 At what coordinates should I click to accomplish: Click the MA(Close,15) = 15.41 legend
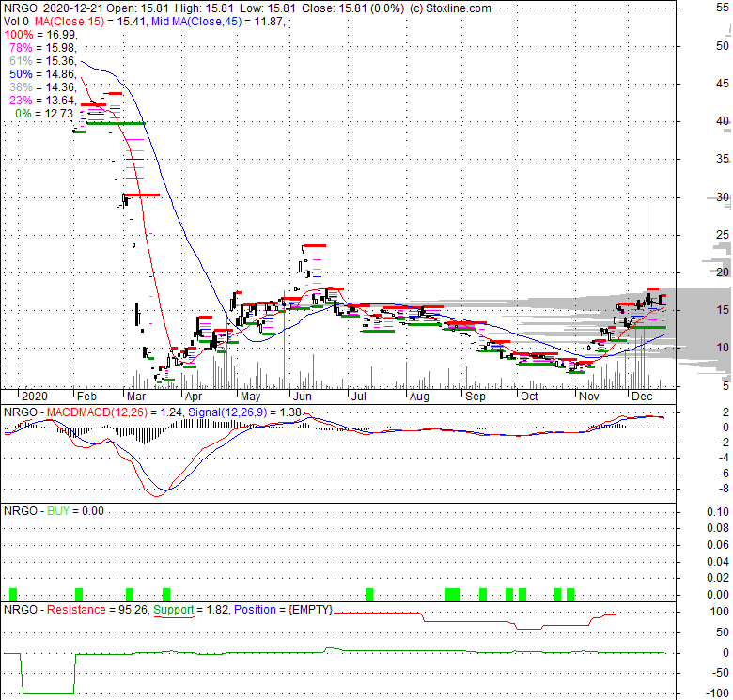coord(90,22)
